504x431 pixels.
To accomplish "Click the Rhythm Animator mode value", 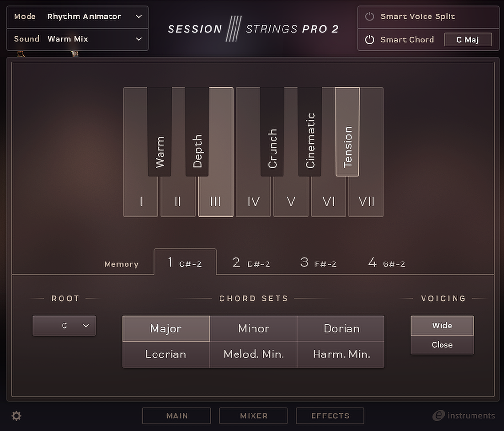I will pyautogui.click(x=84, y=16).
